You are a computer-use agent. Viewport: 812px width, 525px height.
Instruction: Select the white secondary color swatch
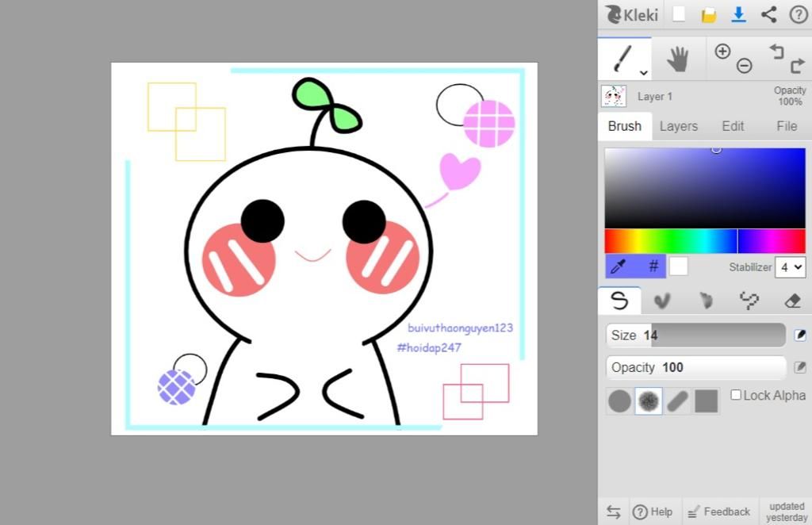click(679, 266)
